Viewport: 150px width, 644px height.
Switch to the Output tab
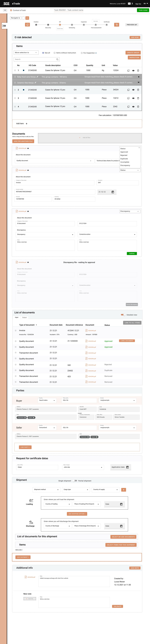point(24,318)
